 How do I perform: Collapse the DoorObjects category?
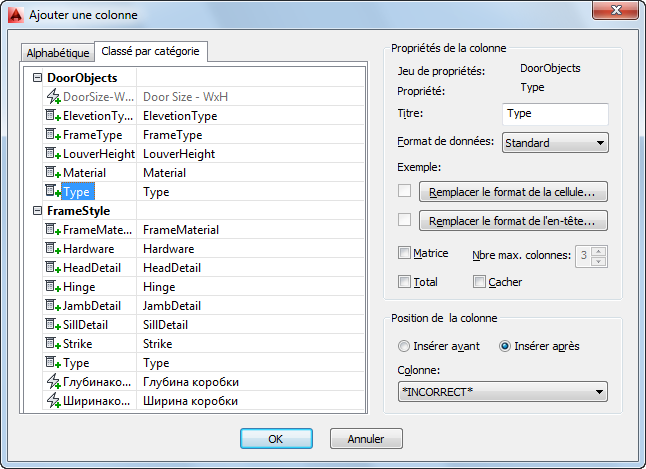pyautogui.click(x=37, y=78)
